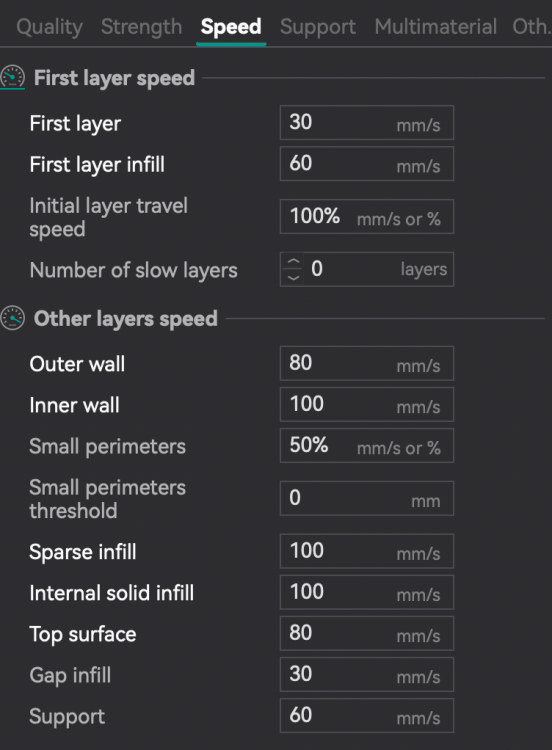Click the Sparse infill speed field
This screenshot has width=552, height=750.
pyautogui.click(x=367, y=551)
